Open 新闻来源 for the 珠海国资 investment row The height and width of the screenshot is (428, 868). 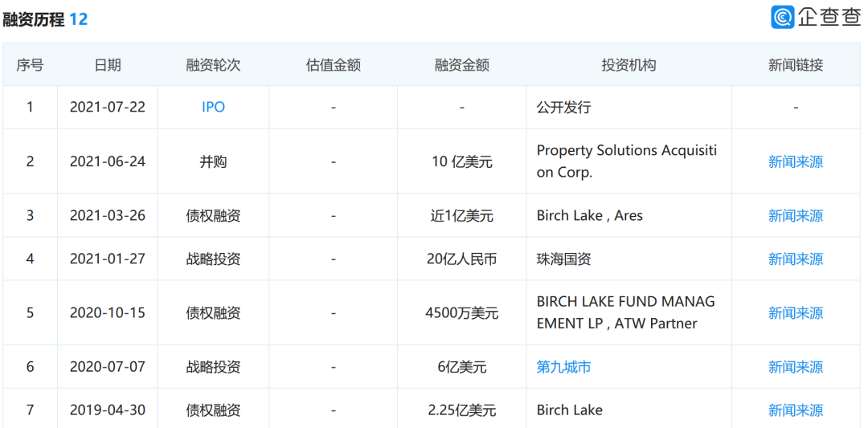(x=795, y=259)
